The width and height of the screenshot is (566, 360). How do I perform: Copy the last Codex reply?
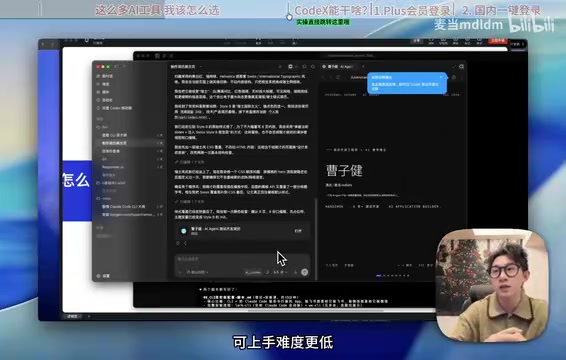[x=178, y=244]
